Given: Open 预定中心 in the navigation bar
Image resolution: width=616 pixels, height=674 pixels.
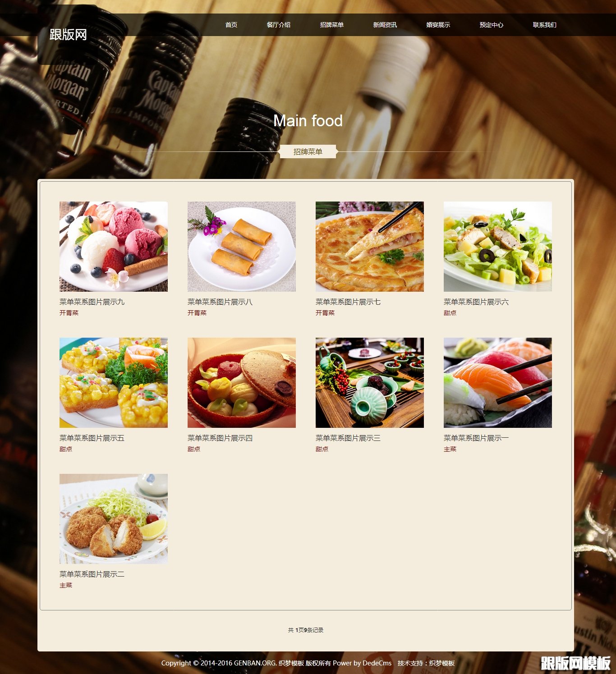Looking at the screenshot, I should [492, 25].
